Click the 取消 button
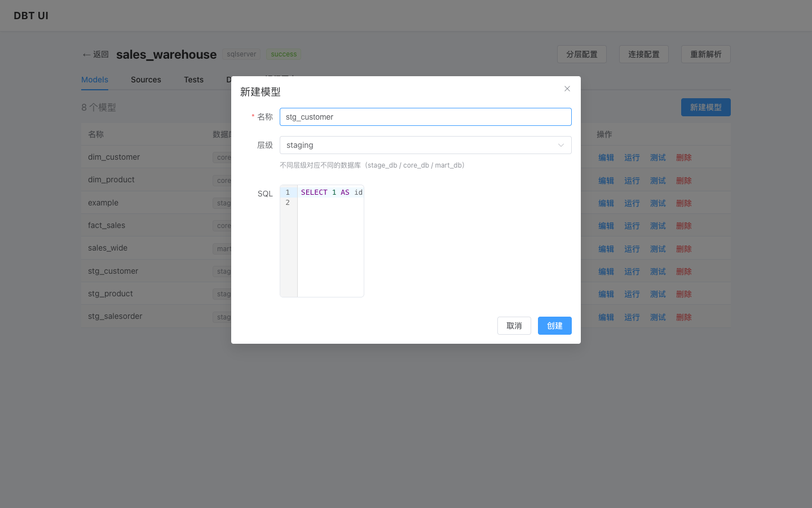This screenshot has width=812, height=508. coord(514,326)
